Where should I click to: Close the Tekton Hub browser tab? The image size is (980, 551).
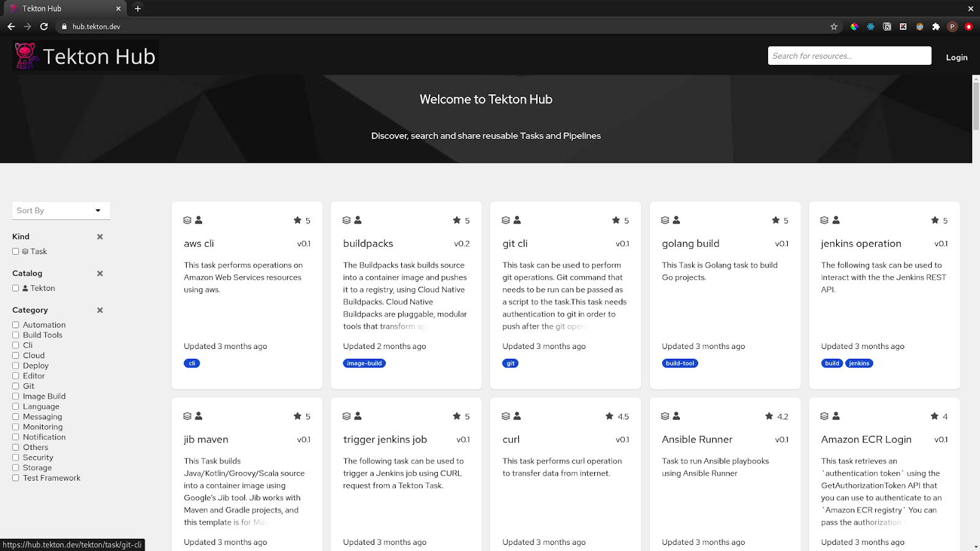[x=118, y=9]
